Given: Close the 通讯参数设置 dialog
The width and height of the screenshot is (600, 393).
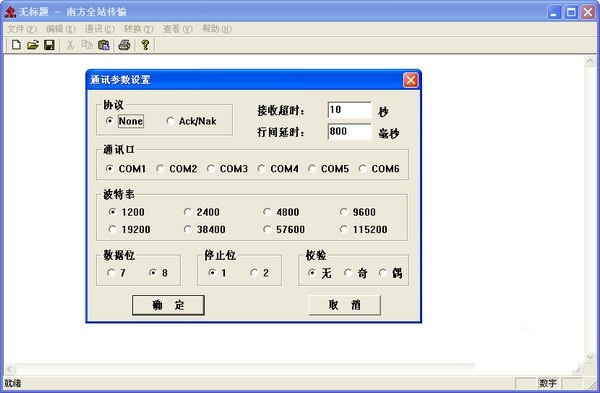Looking at the screenshot, I should click(411, 80).
